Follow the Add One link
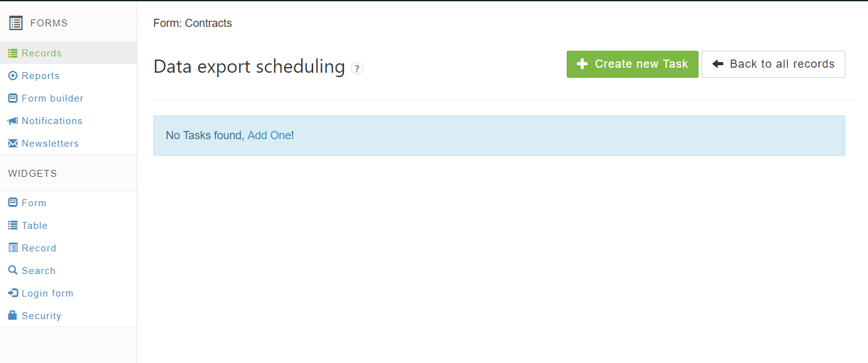This screenshot has height=363, width=868. tap(269, 135)
